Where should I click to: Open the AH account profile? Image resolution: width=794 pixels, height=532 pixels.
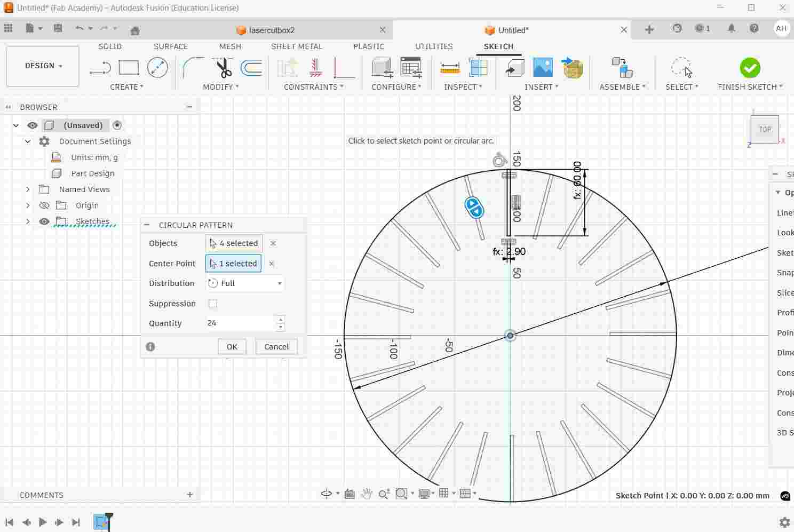coord(781,29)
